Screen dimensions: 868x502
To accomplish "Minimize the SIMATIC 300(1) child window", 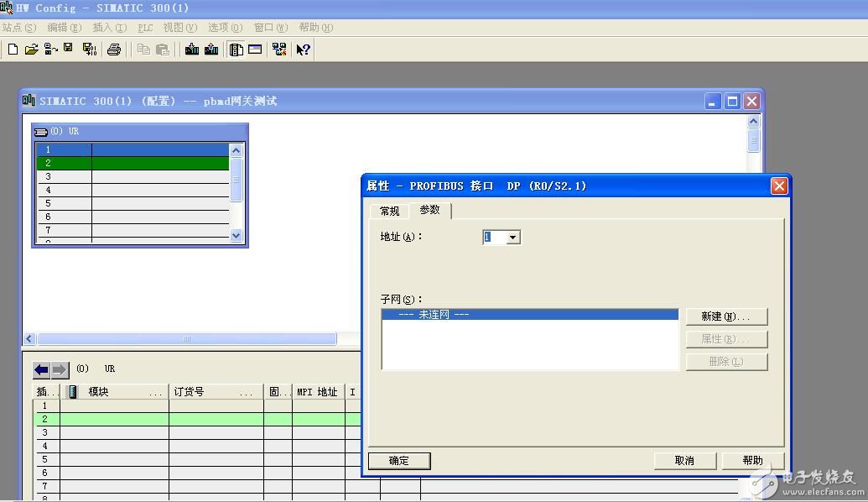I will pyautogui.click(x=713, y=102).
